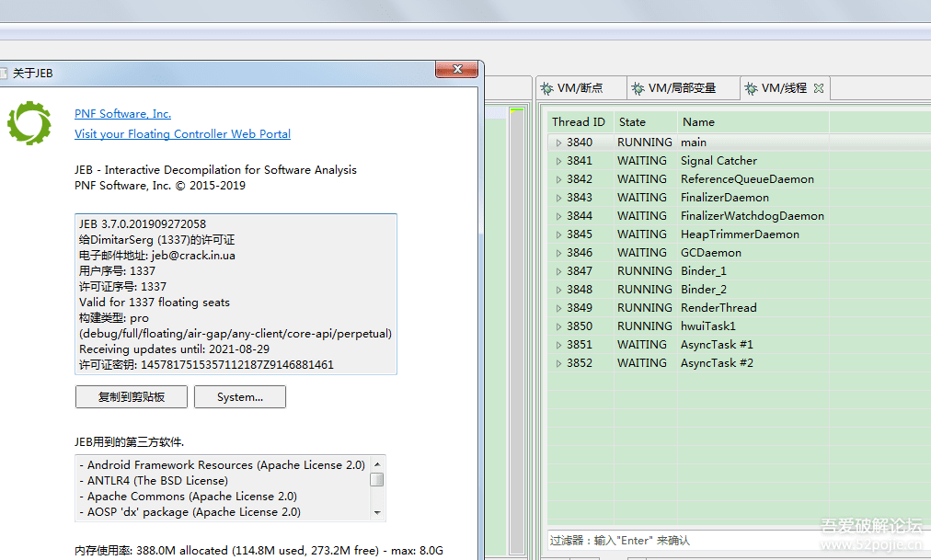Expand thread 3841 Signal Catcher
The width and height of the screenshot is (931, 560).
pos(558,161)
